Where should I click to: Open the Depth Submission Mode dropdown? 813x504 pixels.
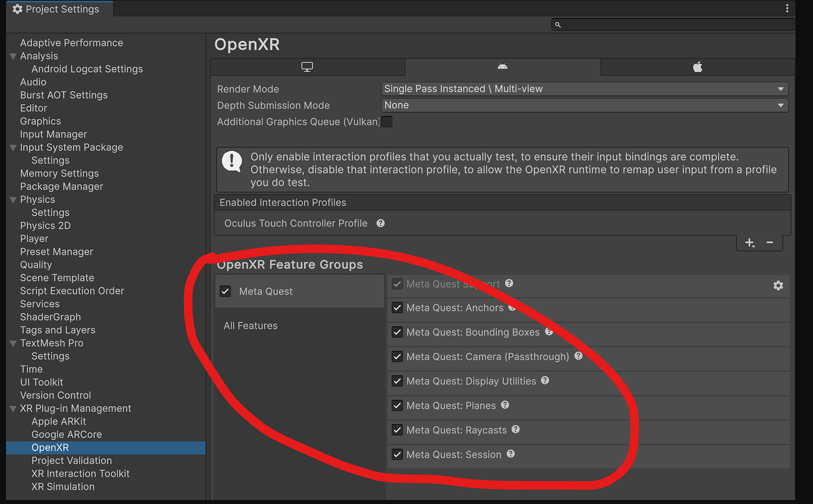click(x=584, y=105)
